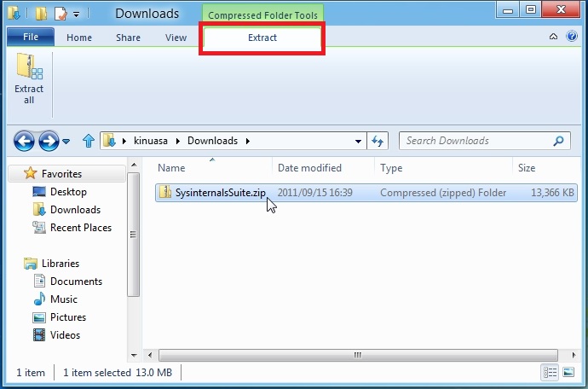Open Recent Places in navigation pane

point(81,228)
